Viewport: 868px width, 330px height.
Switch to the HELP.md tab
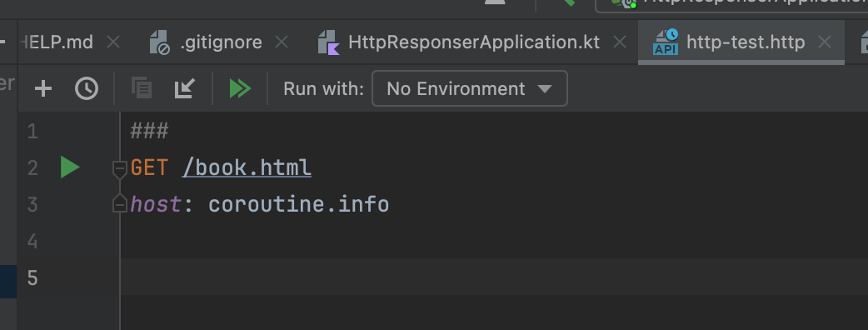coord(58,42)
